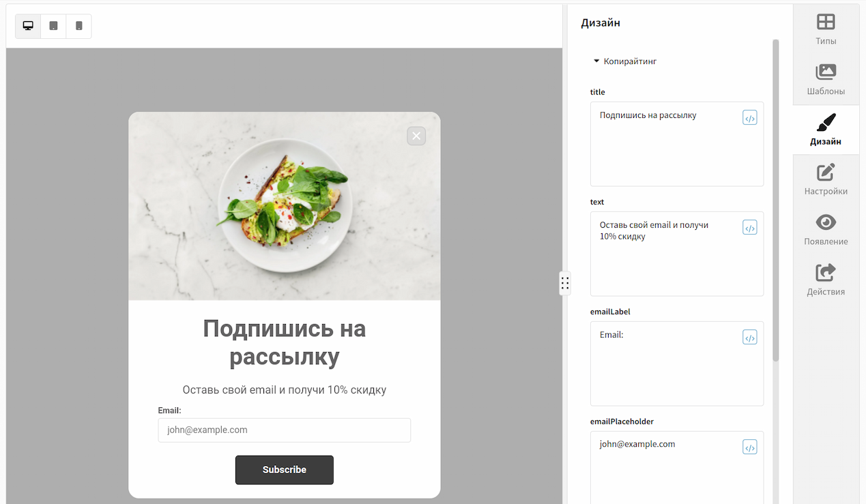
Task: Select the Дизайн tab
Action: click(826, 130)
